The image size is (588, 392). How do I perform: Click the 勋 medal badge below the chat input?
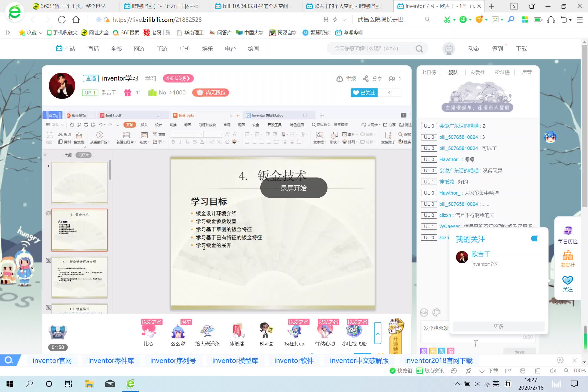click(442, 351)
